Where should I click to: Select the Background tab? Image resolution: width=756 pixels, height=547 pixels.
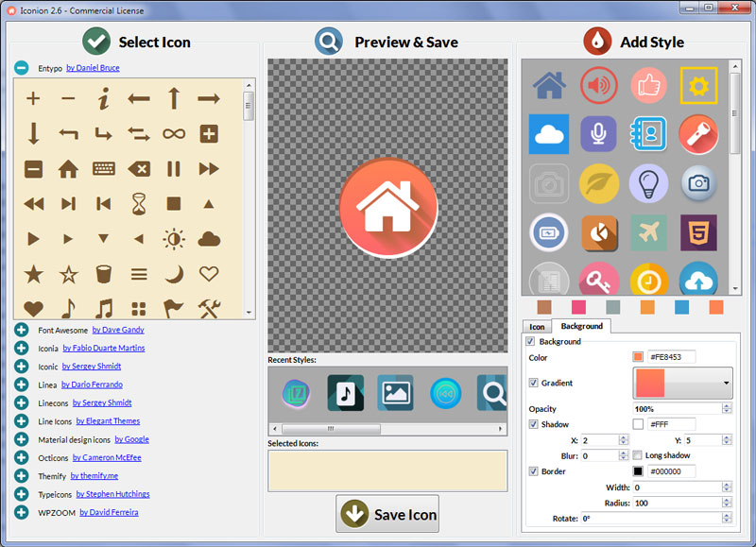coord(580,327)
